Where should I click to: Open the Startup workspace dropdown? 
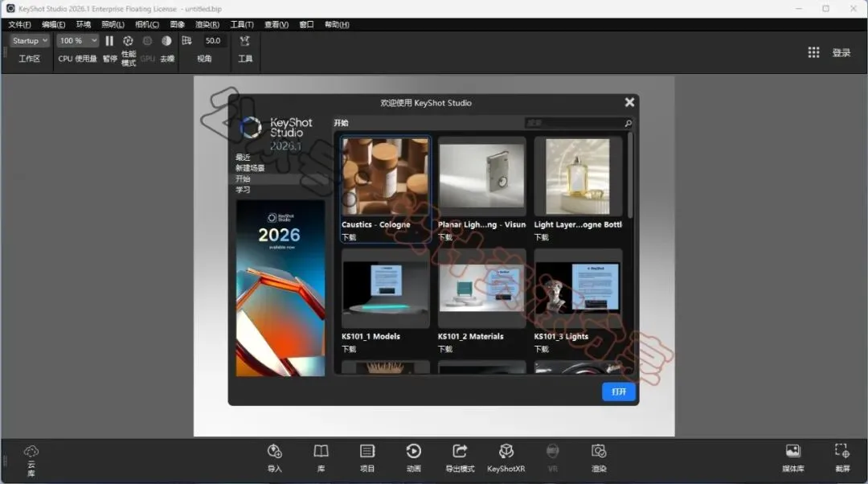(30, 40)
